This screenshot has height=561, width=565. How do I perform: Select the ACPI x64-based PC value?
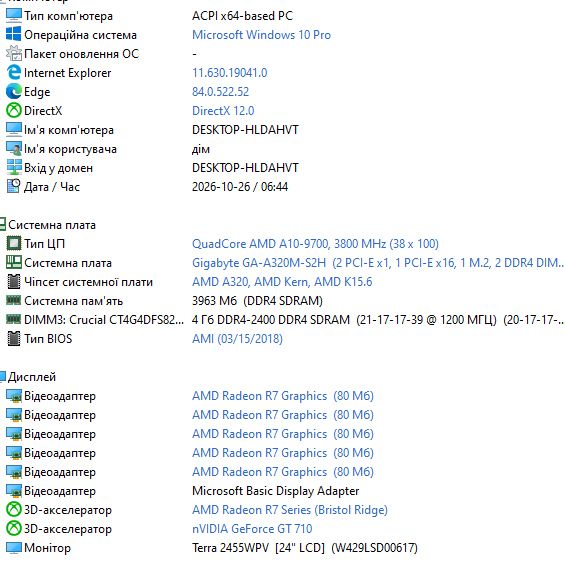pos(242,16)
